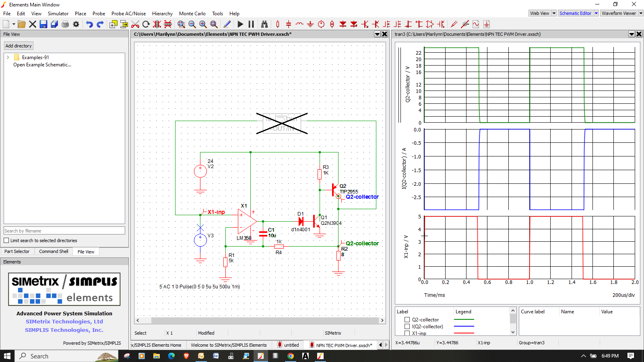The image size is (644, 362).
Task: Zoom in on the schematic
Action: click(203, 24)
